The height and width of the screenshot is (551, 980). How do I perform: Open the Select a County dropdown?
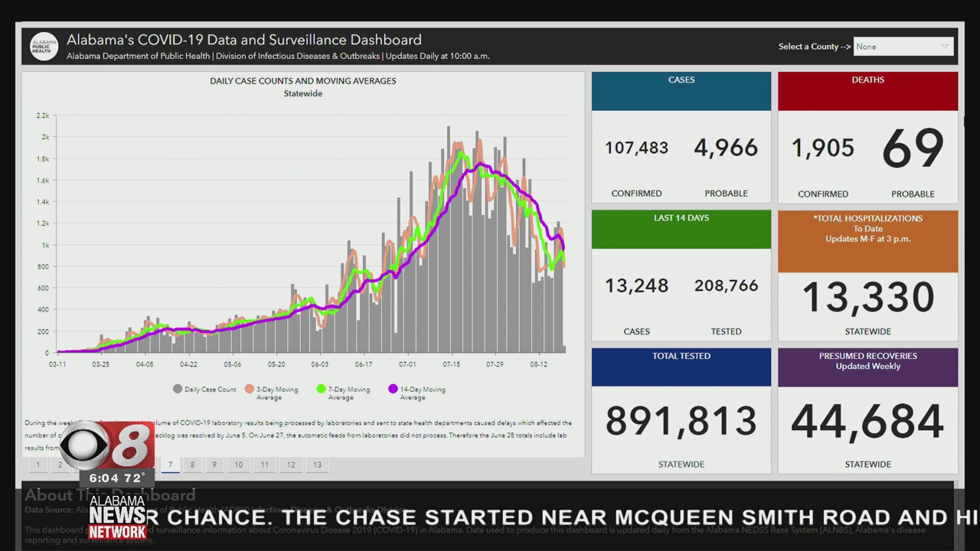pyautogui.click(x=903, y=47)
